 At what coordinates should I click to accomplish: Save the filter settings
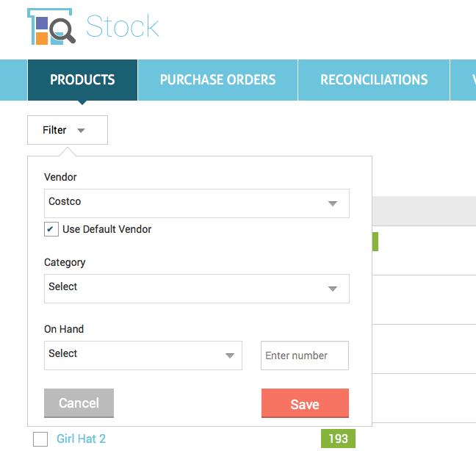tap(305, 403)
